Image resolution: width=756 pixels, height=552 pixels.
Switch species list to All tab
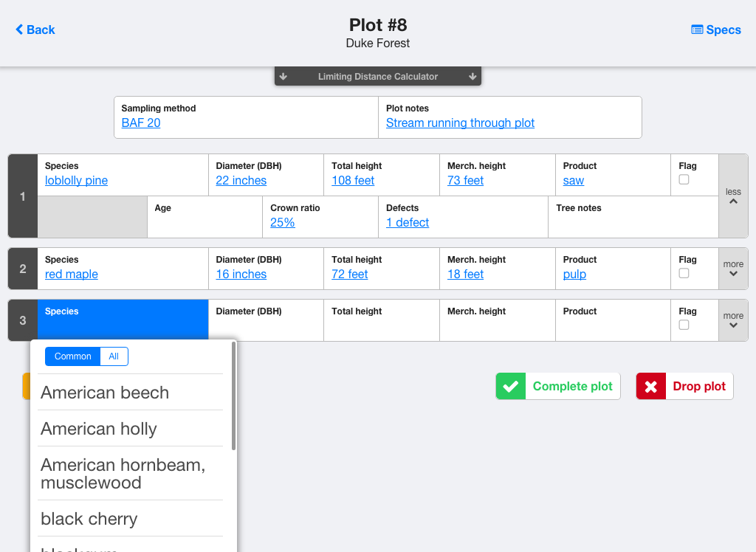pyautogui.click(x=114, y=356)
